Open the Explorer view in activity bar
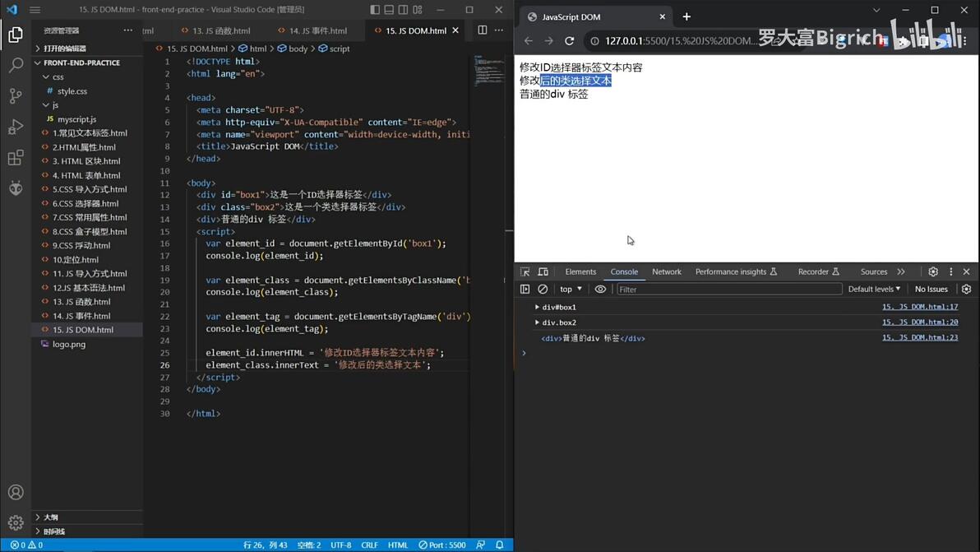This screenshot has height=552, width=980. click(x=16, y=35)
